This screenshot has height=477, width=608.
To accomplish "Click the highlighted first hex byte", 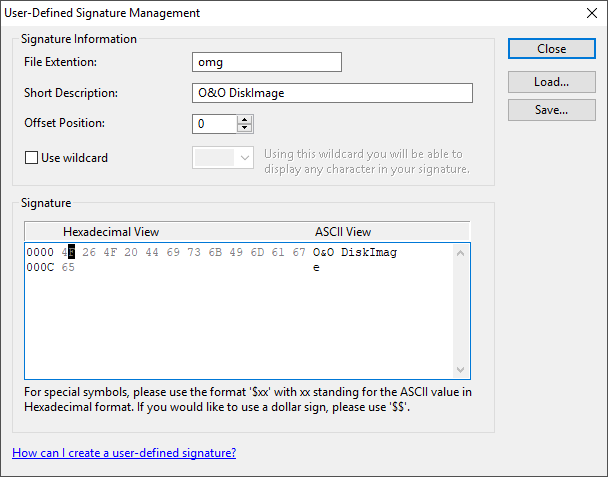I will coord(68,253).
